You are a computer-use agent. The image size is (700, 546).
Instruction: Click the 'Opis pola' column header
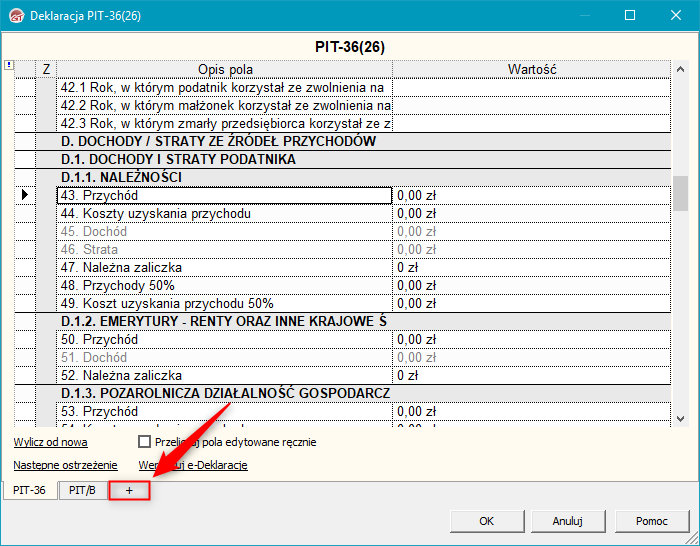point(225,69)
